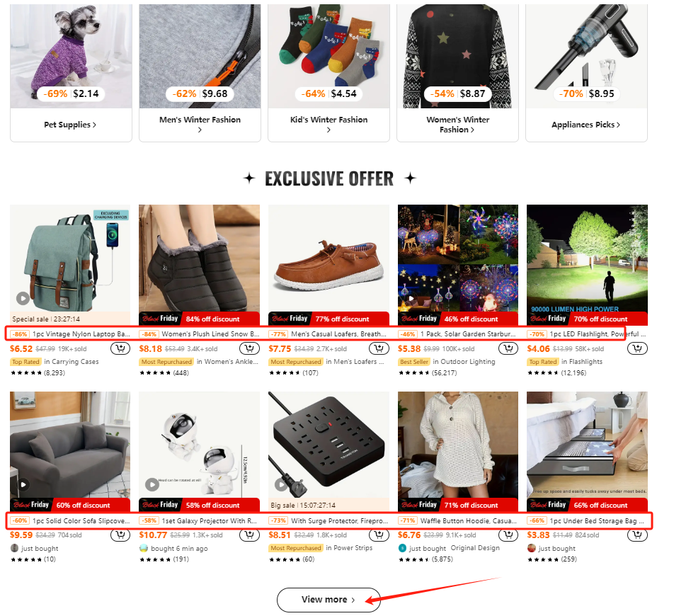Open the Women's Winter Fashion category
Viewport: 674px width, 616px height.
point(458,124)
